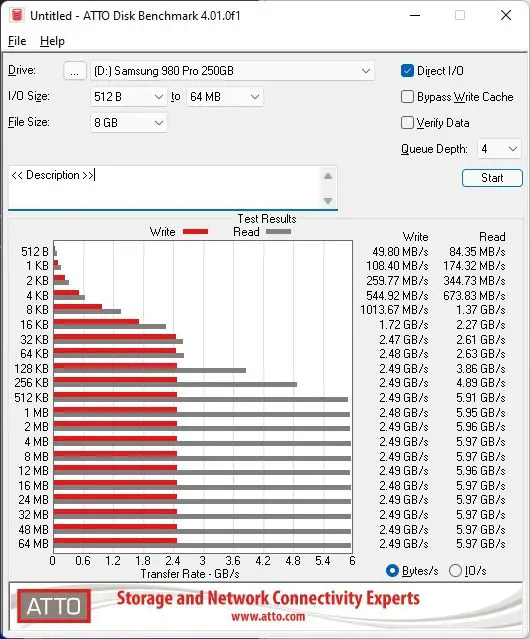
Task: Start the benchmark test
Action: pyautogui.click(x=492, y=178)
